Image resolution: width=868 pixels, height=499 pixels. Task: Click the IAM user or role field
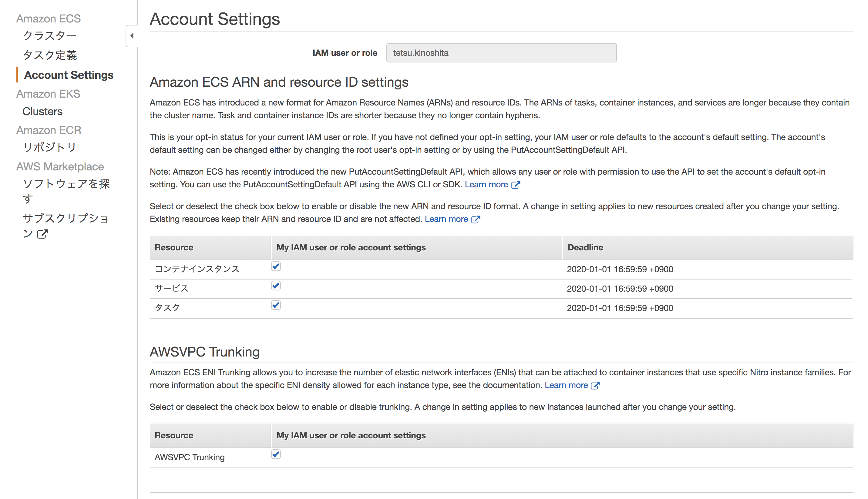pyautogui.click(x=501, y=53)
